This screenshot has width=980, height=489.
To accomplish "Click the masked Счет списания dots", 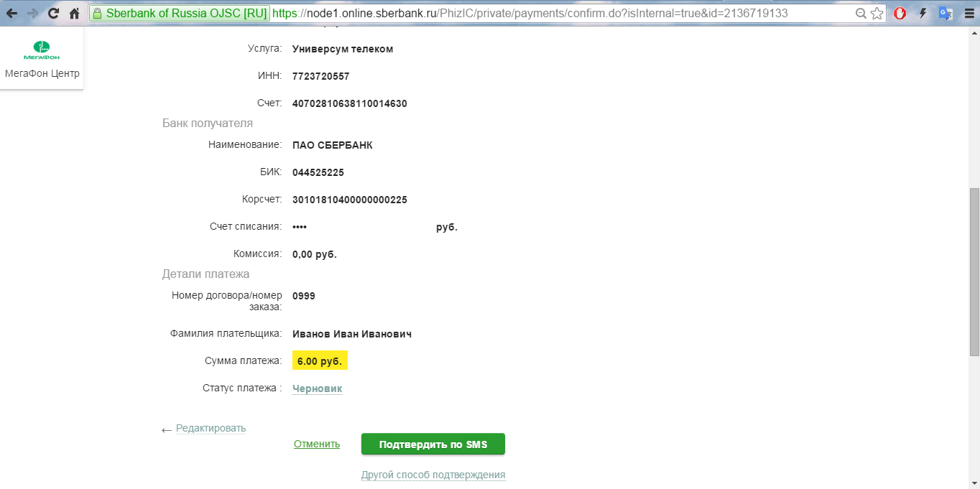I will pos(300,227).
